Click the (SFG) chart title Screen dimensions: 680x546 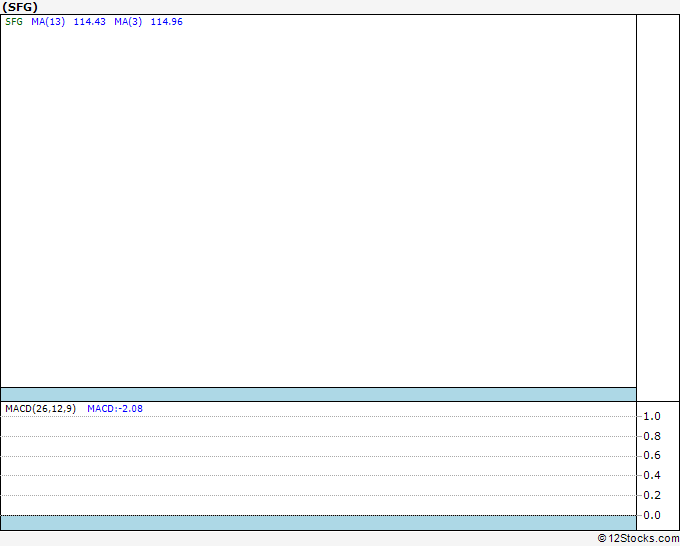point(20,7)
